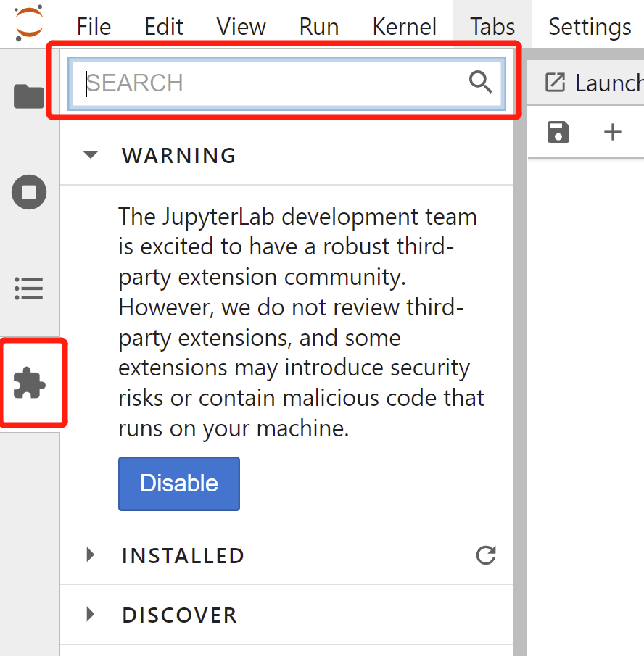Focus the extension SEARCH field
The width and height of the screenshot is (644, 656).
(276, 83)
